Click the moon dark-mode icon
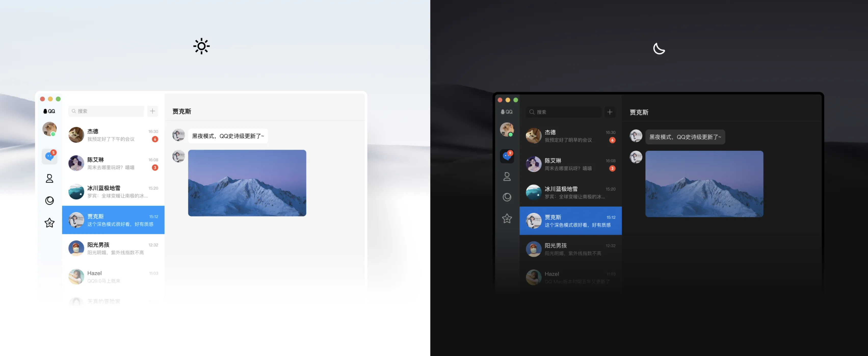This screenshot has height=356, width=868. pos(659,48)
